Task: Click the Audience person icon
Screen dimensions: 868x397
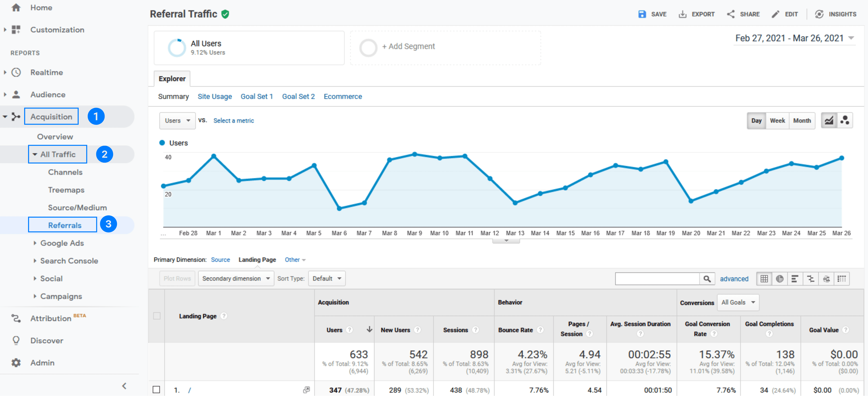Action: coord(16,95)
